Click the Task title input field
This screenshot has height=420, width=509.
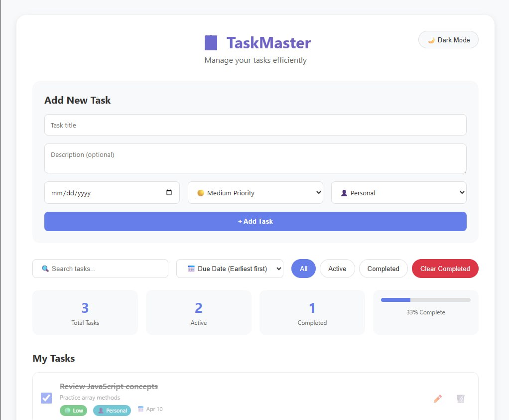tap(255, 125)
